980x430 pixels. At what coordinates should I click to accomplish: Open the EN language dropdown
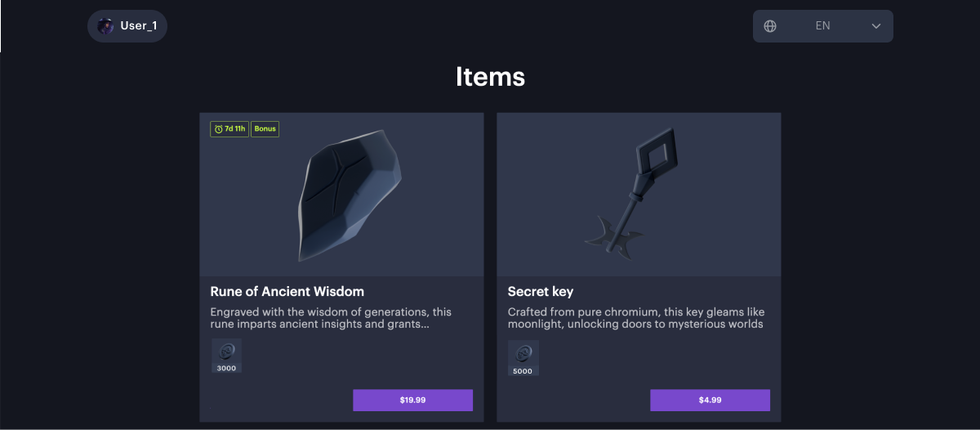pos(822,26)
